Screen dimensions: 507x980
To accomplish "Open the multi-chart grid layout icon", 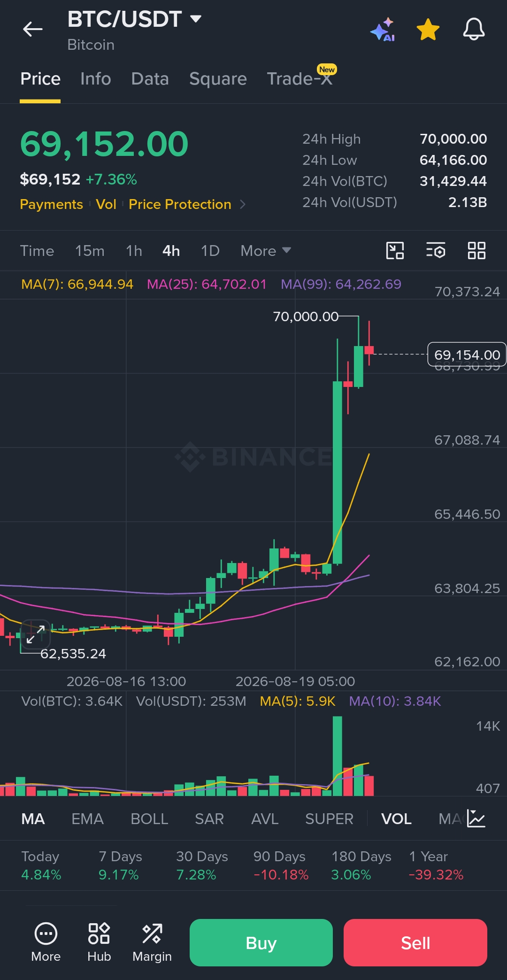I will [476, 250].
